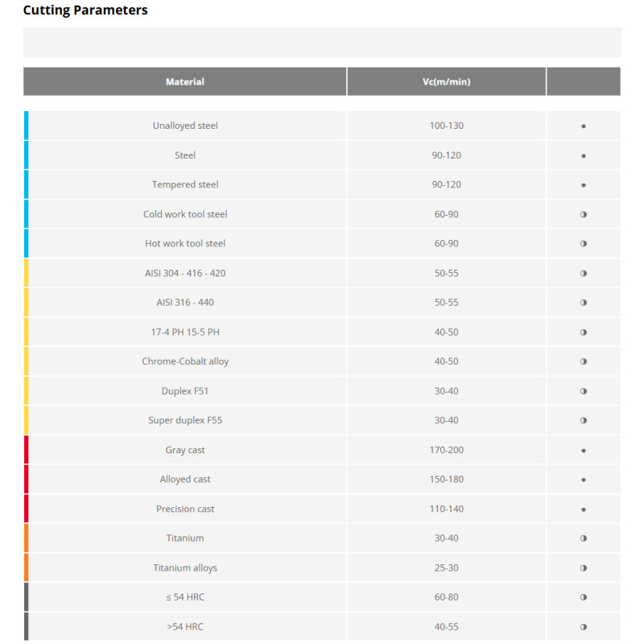This screenshot has width=644, height=644.
Task: Select the Tempered steel material cell
Action: (x=185, y=185)
